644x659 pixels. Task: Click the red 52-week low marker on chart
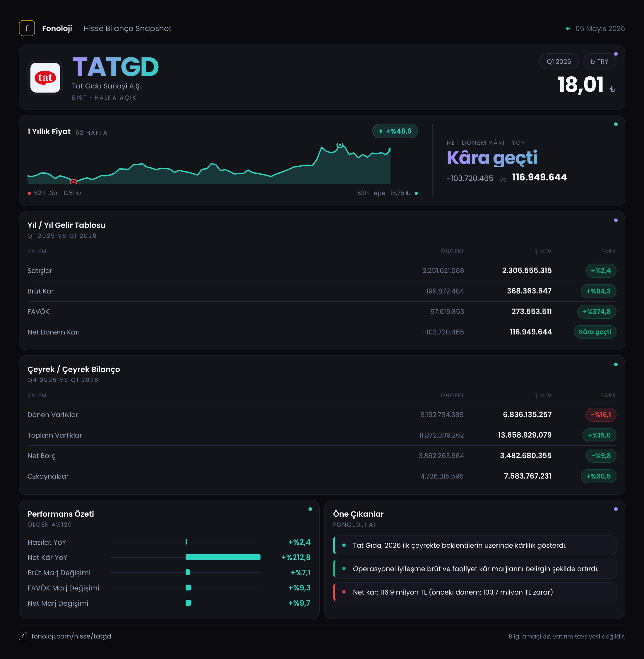(x=73, y=182)
